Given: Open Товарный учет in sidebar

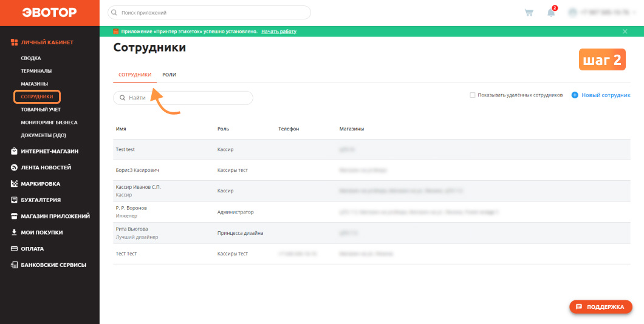Looking at the screenshot, I should coord(41,109).
